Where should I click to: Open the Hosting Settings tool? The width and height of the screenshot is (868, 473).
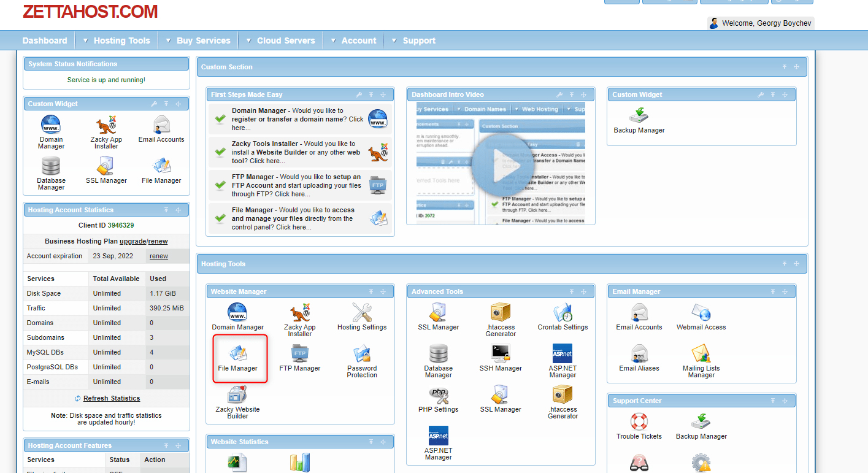click(x=362, y=317)
